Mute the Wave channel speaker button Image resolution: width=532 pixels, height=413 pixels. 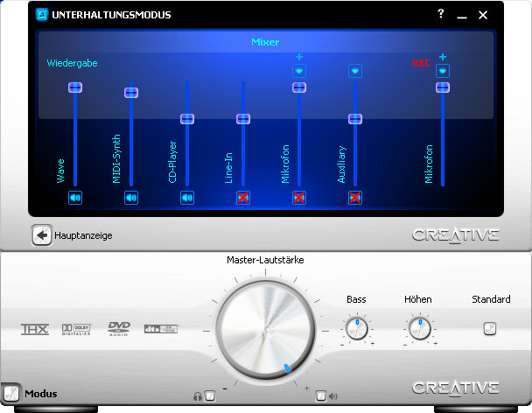(x=75, y=198)
